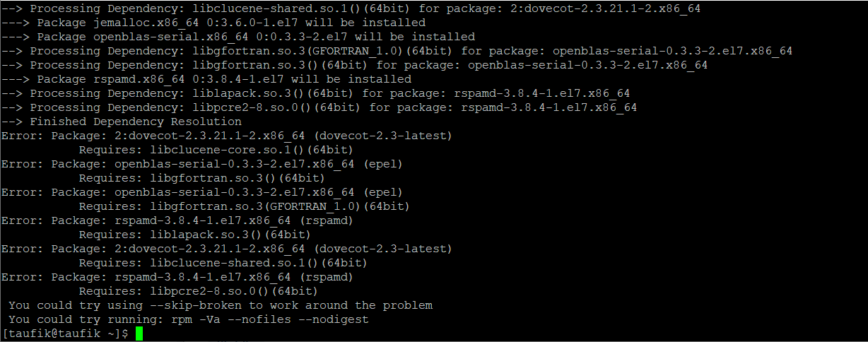Viewport: 868px width, 342px height.
Task: Click the openblas-serial.x86_64 'will be installed' line
Action: click(256, 37)
